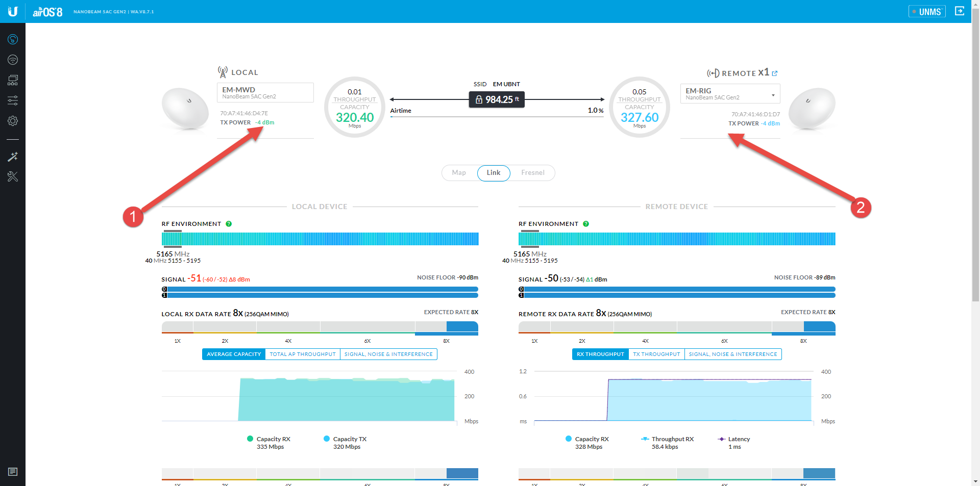Click the remote RF environment spectrum bar

click(677, 239)
